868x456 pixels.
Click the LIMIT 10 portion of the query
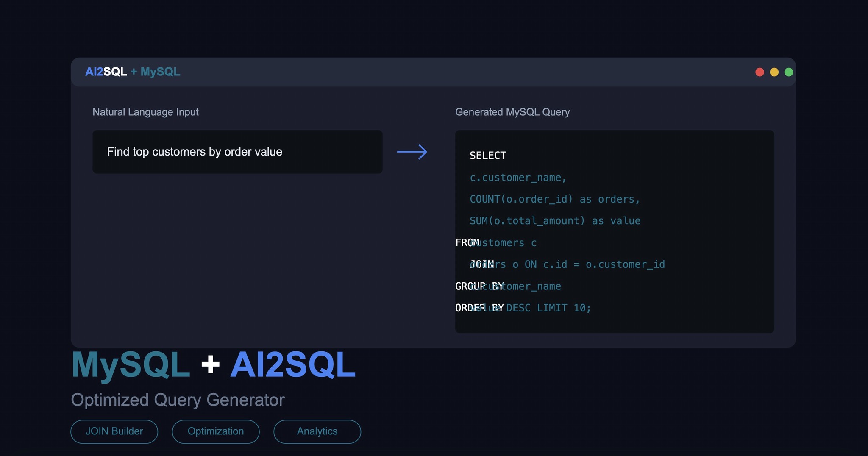pyautogui.click(x=564, y=308)
